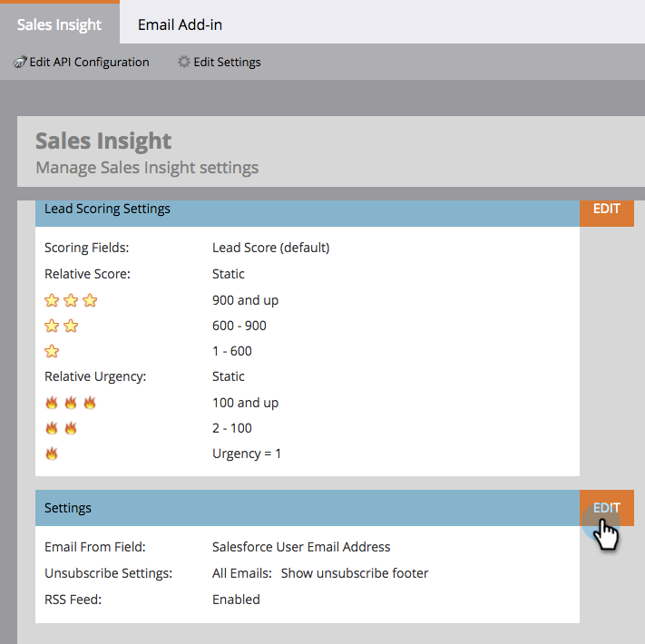Open Edit Settings in toolbar
Image resolution: width=645 pixels, height=644 pixels.
click(x=227, y=63)
